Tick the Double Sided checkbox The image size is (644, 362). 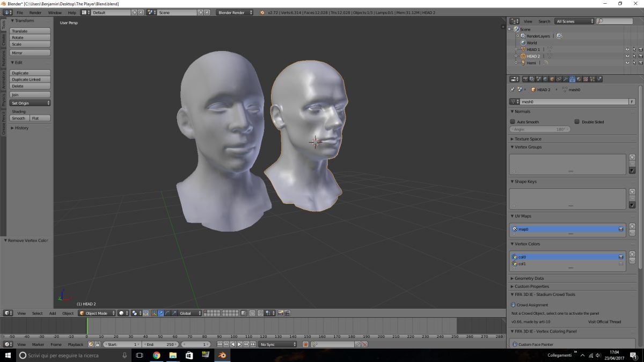(577, 122)
